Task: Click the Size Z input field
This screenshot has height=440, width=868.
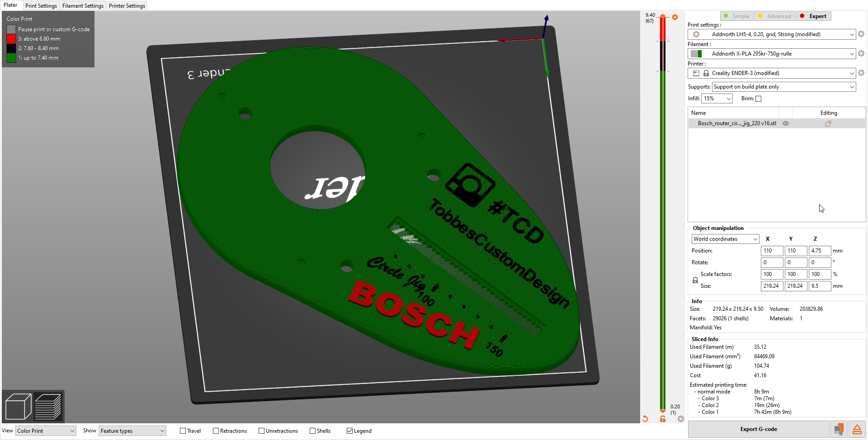Action: pyautogui.click(x=820, y=286)
